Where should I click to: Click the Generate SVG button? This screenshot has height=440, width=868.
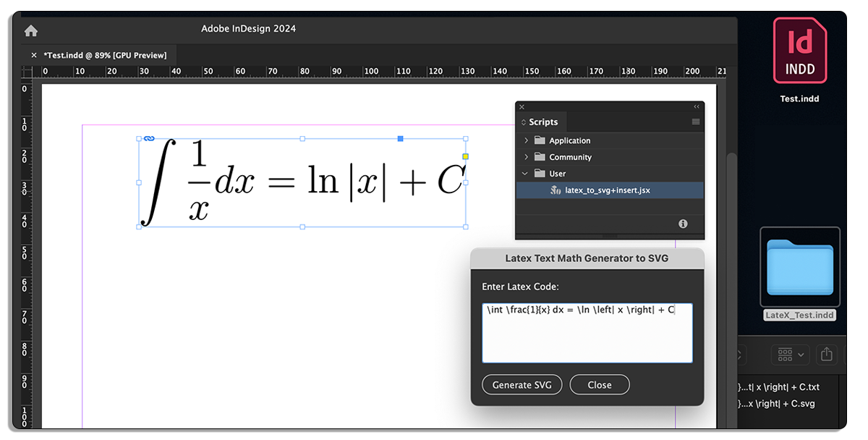[522, 384]
